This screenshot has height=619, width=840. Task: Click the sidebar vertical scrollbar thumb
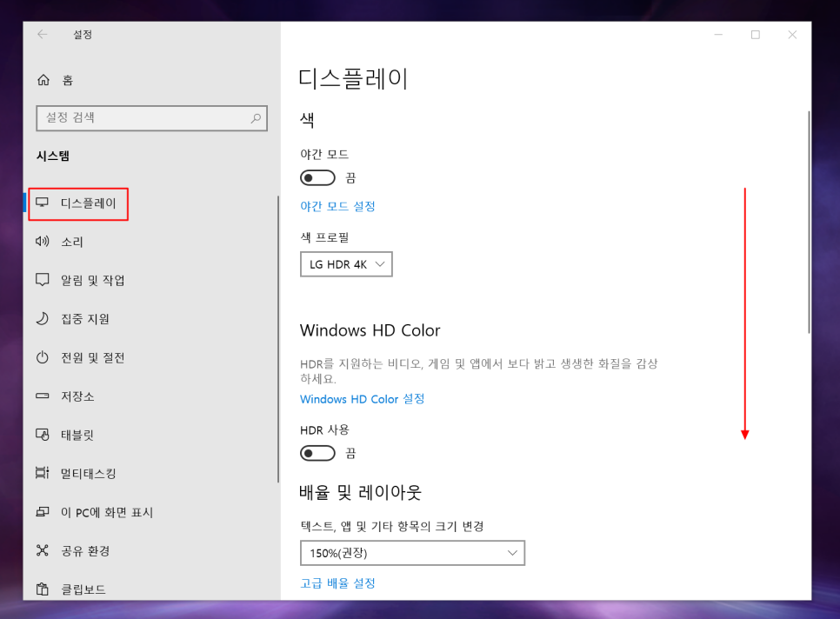(x=278, y=339)
